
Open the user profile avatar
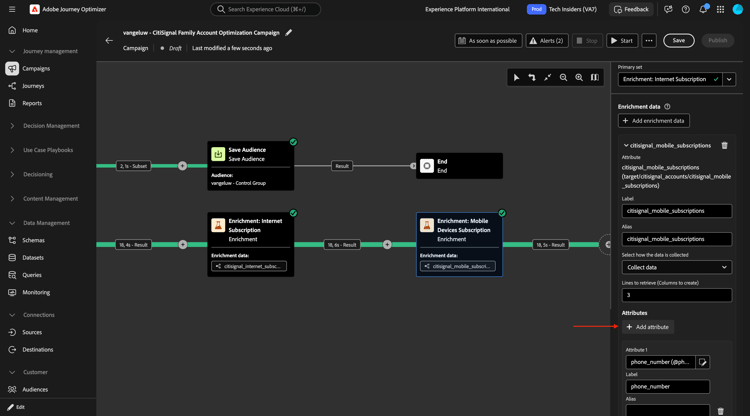click(x=738, y=9)
